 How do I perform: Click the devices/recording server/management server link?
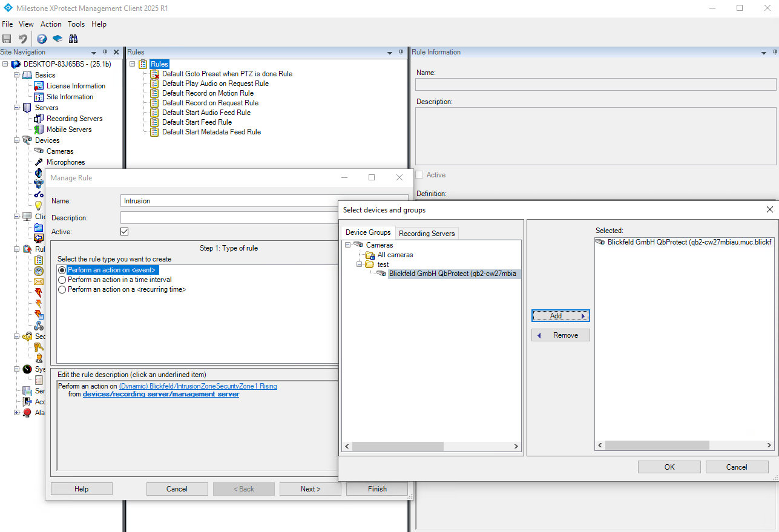coord(161,394)
